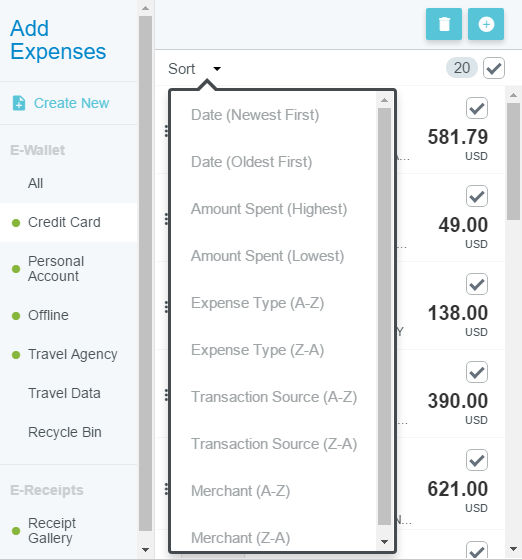Uncheck the 581.79 USD expense checkbox
Image resolution: width=522 pixels, height=560 pixels.
[477, 108]
